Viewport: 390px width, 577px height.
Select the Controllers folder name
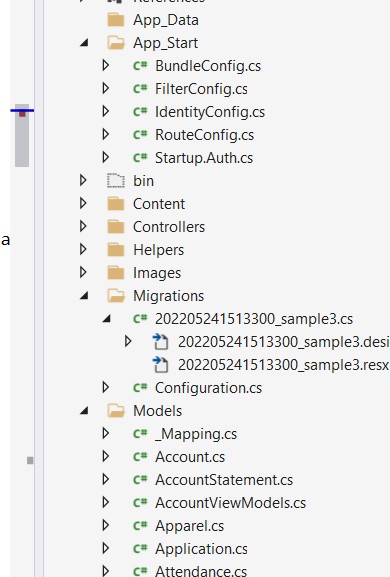[169, 227]
